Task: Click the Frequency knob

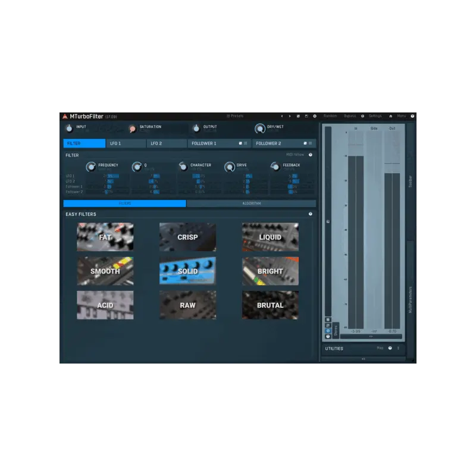Action: click(91, 167)
